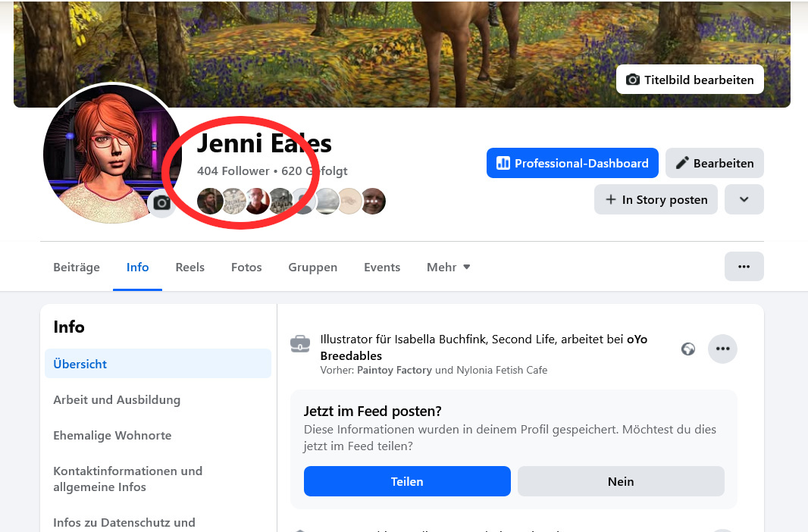The height and width of the screenshot is (532, 808).
Task: Open the Professional-Dashboard
Action: (x=572, y=163)
